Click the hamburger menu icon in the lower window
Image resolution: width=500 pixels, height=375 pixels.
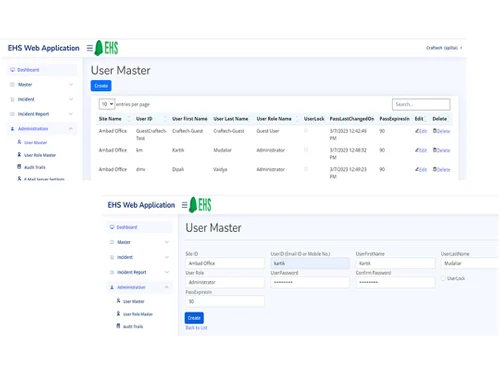(x=184, y=205)
